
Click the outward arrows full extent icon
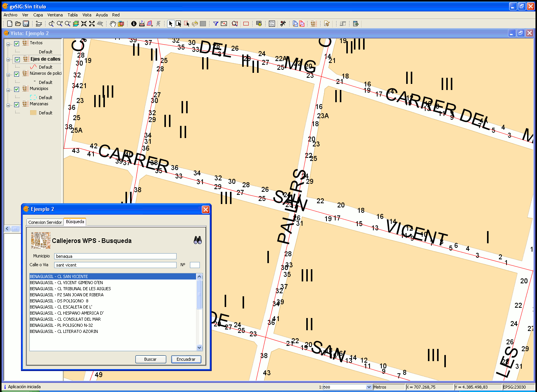tap(92, 24)
